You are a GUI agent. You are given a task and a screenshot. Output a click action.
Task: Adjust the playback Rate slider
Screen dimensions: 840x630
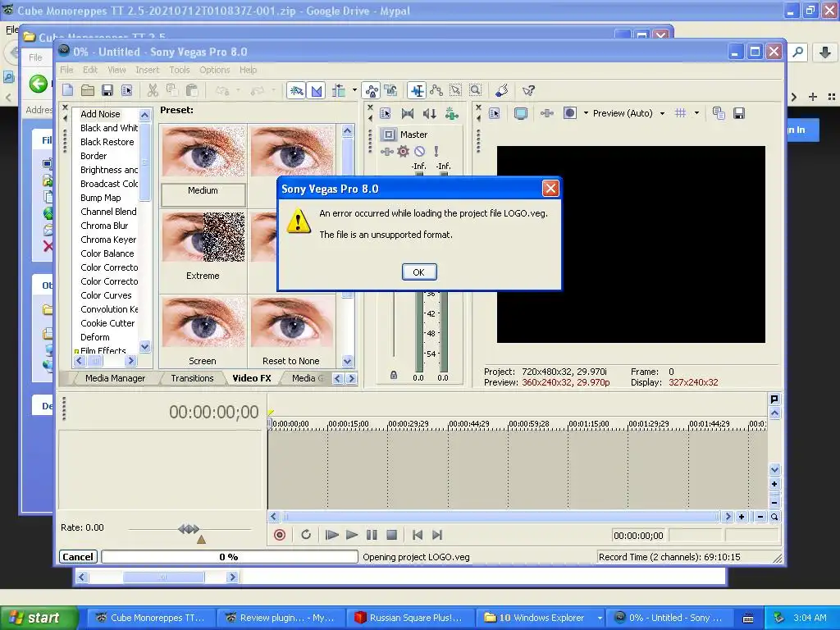tap(189, 529)
